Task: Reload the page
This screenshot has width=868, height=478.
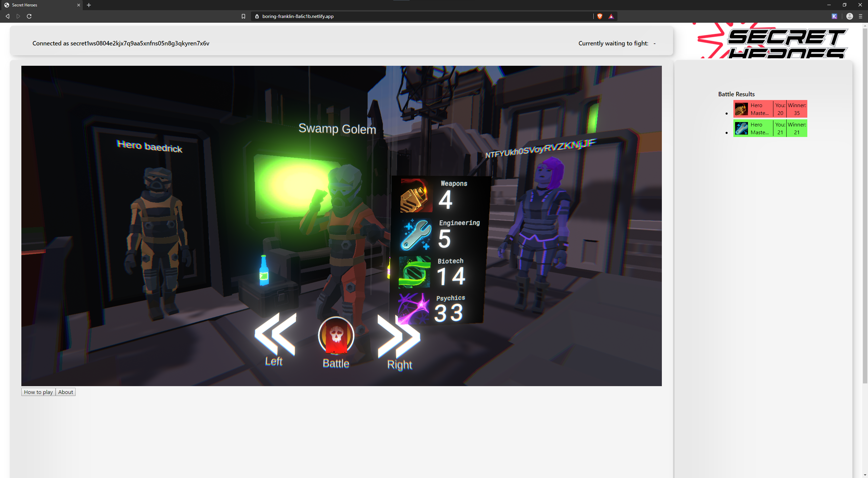Action: click(29, 16)
